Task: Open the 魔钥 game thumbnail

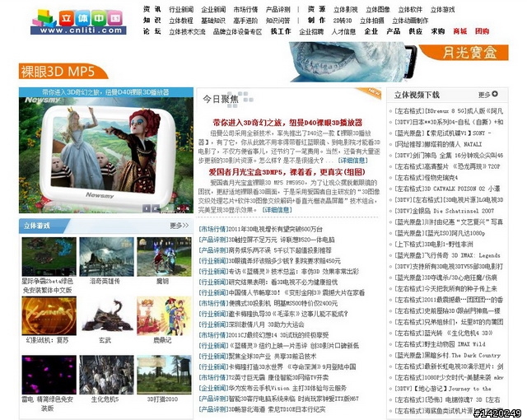Action: [x=164, y=257]
